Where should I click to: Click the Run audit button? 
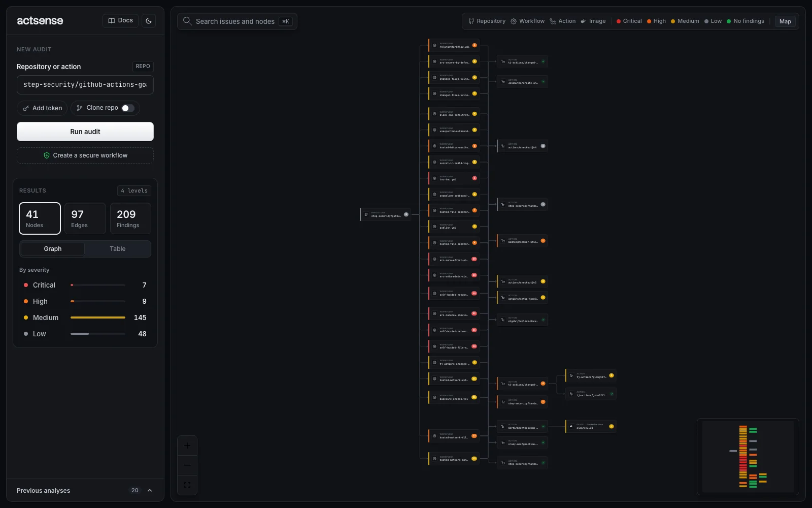85,132
